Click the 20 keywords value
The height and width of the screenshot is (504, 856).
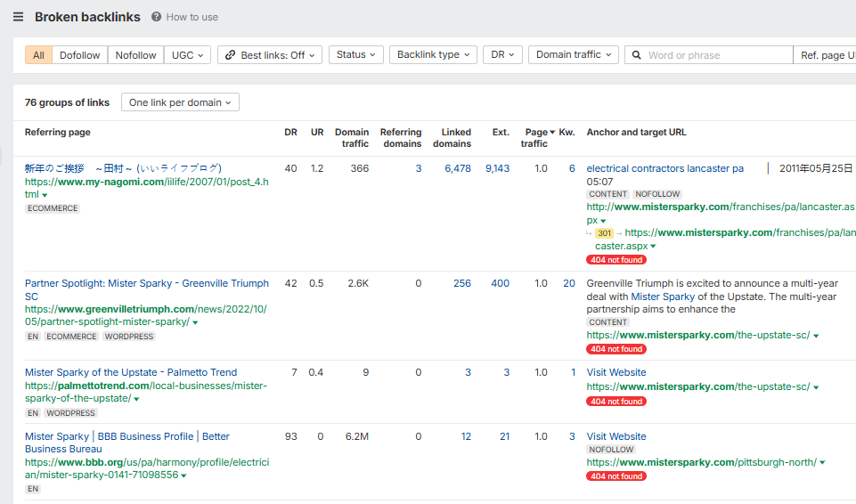click(569, 284)
